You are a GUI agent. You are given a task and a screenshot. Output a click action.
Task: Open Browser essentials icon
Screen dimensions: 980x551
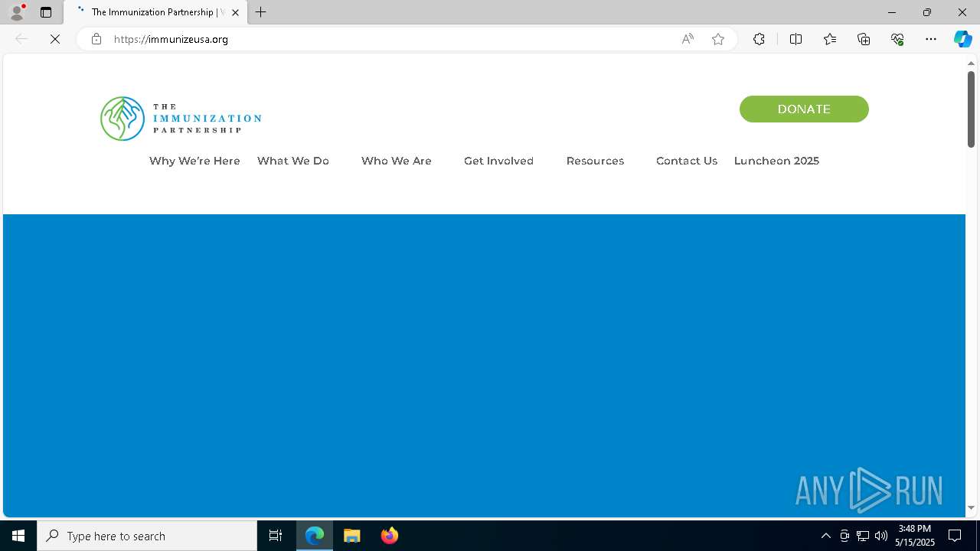897,39
